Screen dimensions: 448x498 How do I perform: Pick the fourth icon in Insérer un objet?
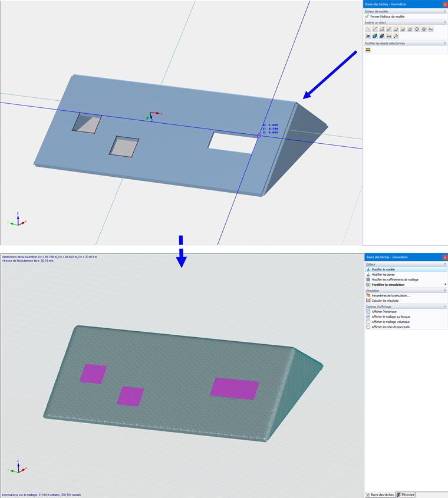(389, 29)
